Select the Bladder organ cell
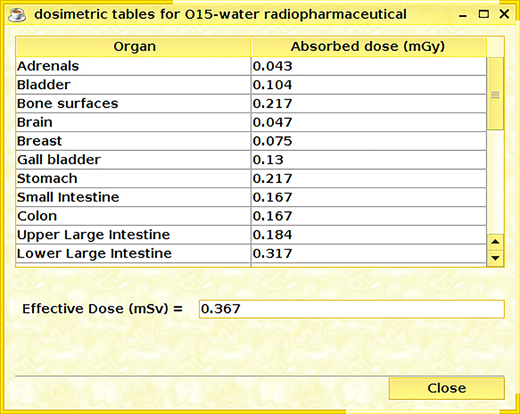 tap(133, 85)
